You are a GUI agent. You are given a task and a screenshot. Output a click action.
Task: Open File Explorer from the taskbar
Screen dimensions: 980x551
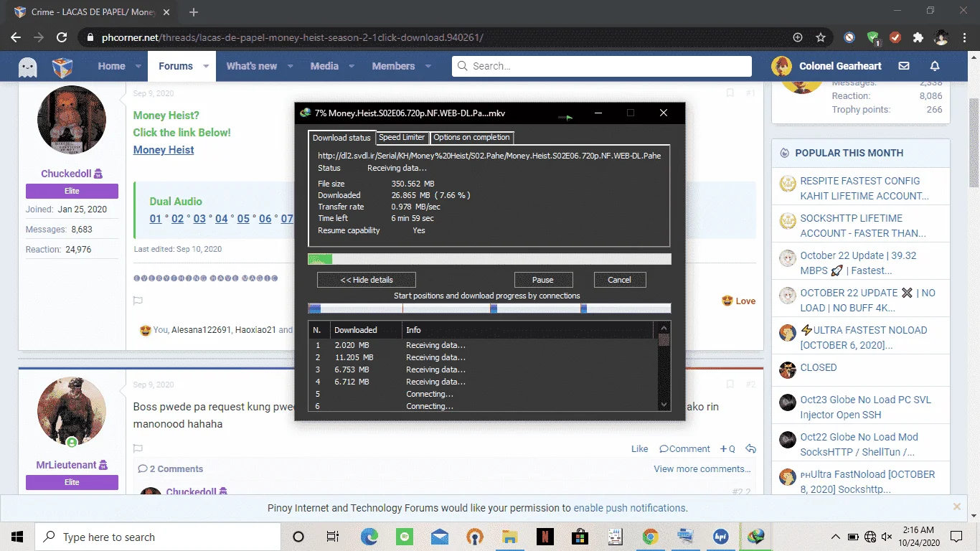tap(509, 537)
